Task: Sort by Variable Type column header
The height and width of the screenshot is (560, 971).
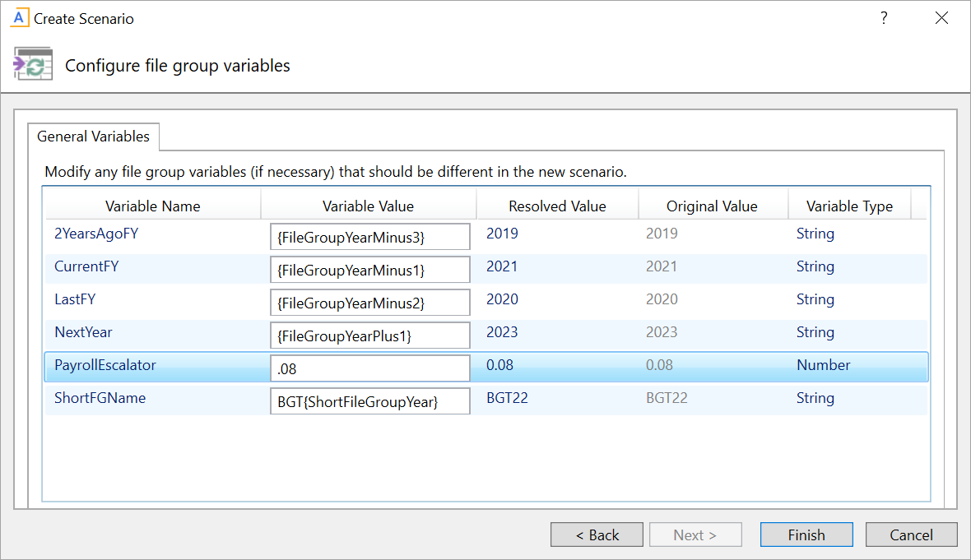Action: pos(848,206)
